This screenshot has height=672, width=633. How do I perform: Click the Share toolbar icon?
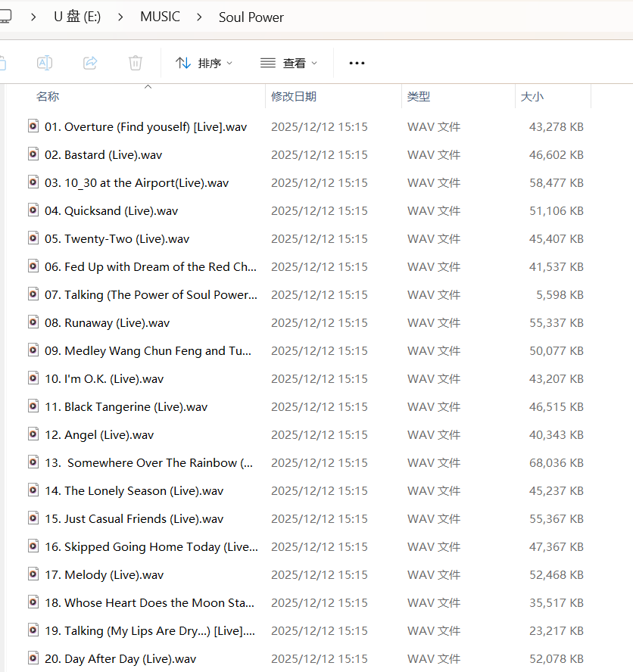point(90,63)
